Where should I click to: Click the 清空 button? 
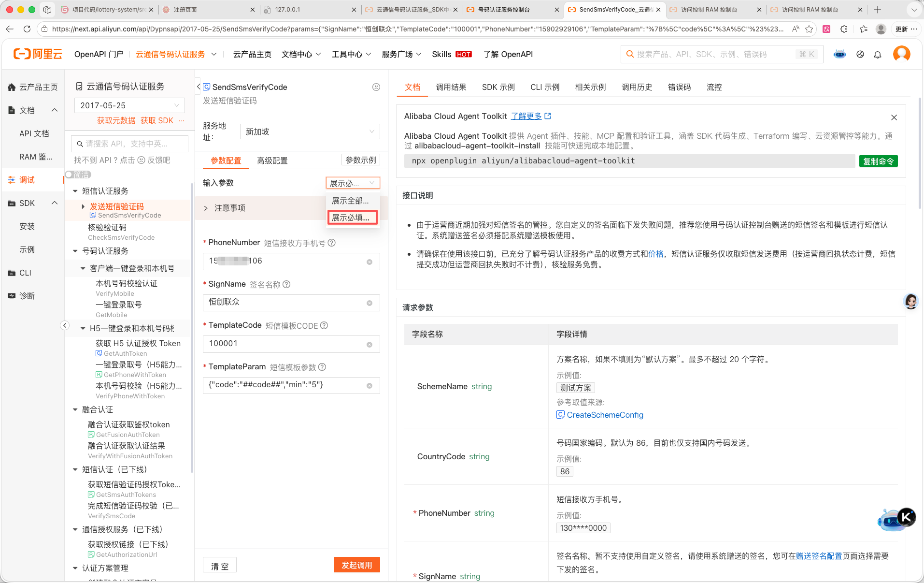click(220, 566)
